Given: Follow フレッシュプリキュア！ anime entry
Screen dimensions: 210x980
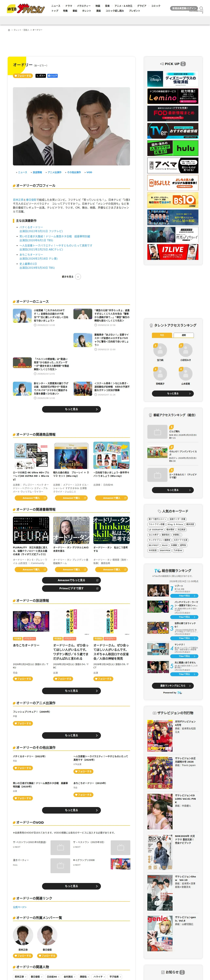Looking at the screenshot, I should pyautogui.click(x=23, y=723).
